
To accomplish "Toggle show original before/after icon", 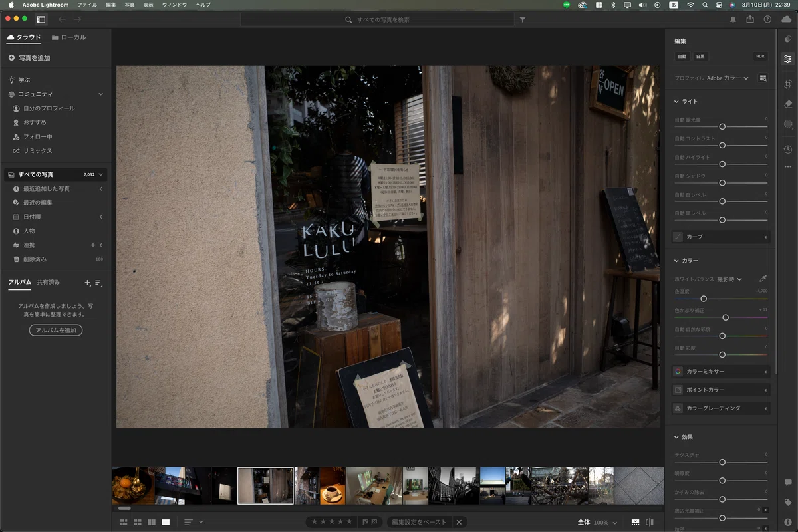I will tap(650, 522).
